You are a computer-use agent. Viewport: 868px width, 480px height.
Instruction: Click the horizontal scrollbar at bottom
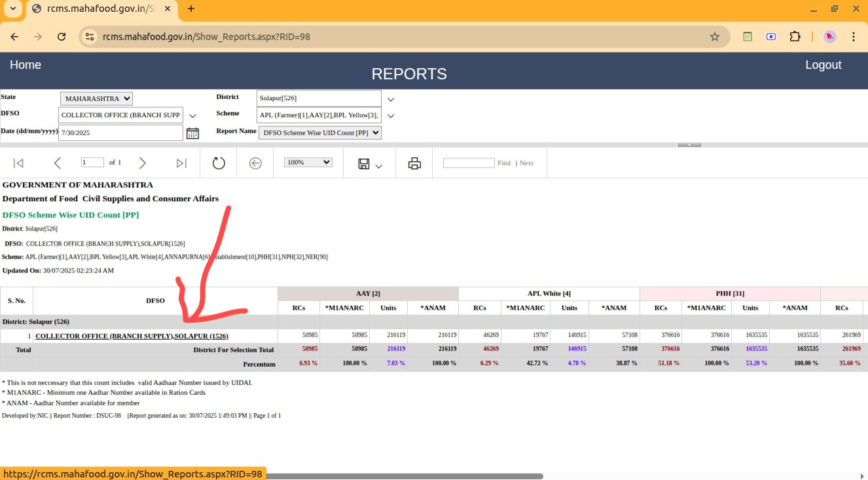[x=405, y=476]
